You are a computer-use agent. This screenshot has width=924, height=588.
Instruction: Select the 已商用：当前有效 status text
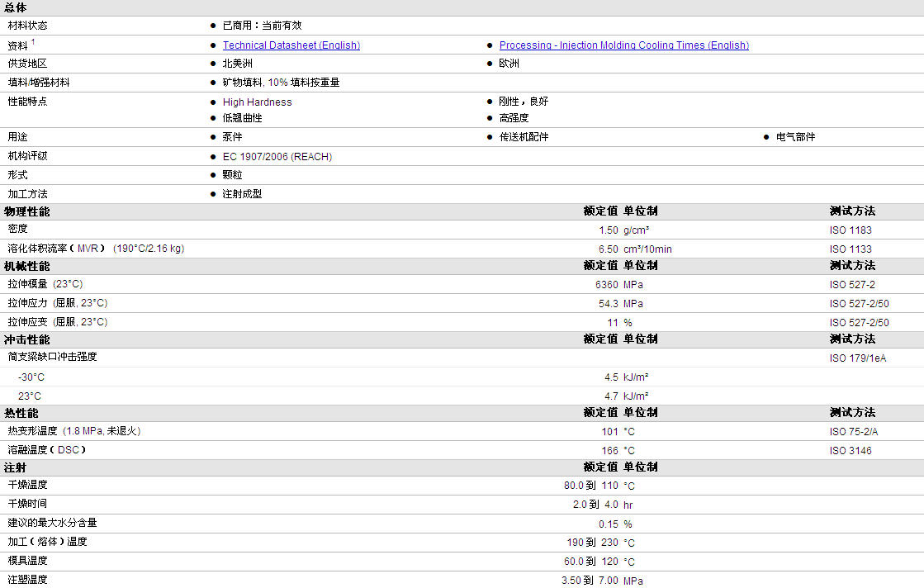[x=263, y=26]
